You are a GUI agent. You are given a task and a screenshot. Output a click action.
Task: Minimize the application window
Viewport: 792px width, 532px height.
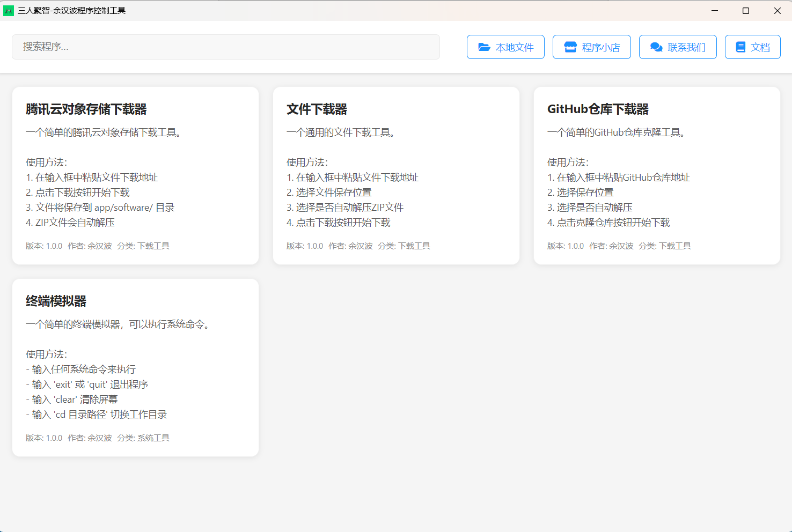(x=715, y=11)
